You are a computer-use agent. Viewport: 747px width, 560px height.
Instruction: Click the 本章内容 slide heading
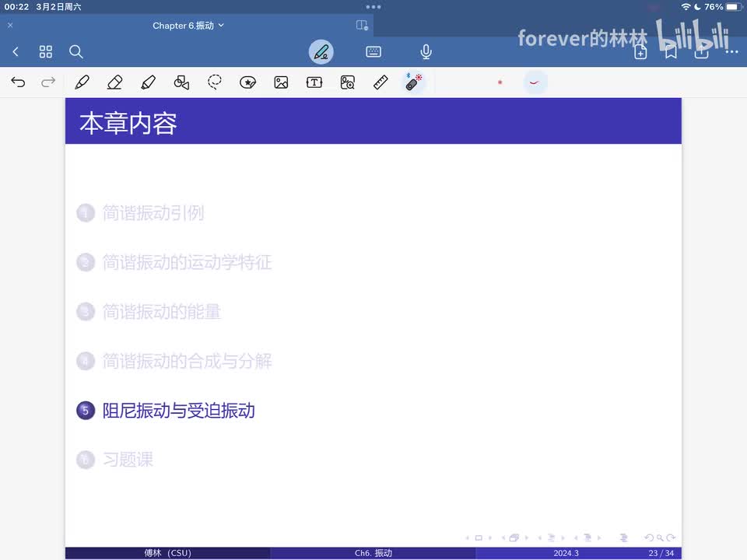(x=128, y=123)
